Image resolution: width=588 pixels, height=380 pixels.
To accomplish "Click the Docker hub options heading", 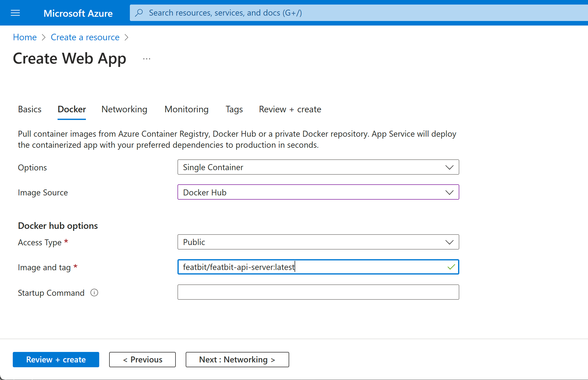I will click(x=58, y=226).
